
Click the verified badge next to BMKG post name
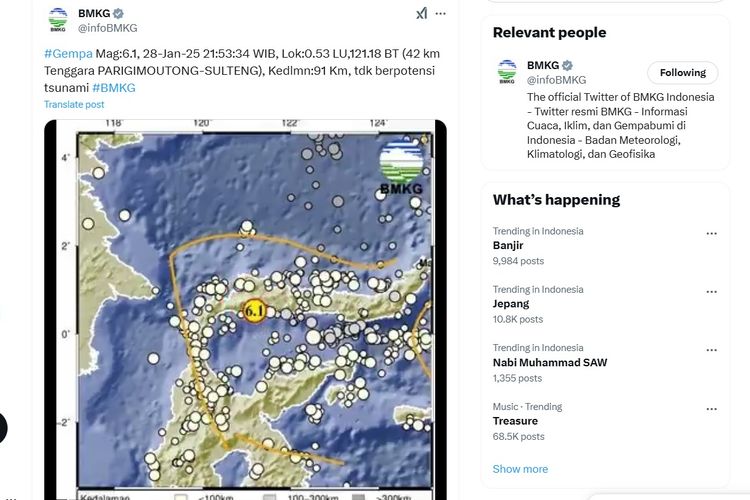pyautogui.click(x=118, y=13)
